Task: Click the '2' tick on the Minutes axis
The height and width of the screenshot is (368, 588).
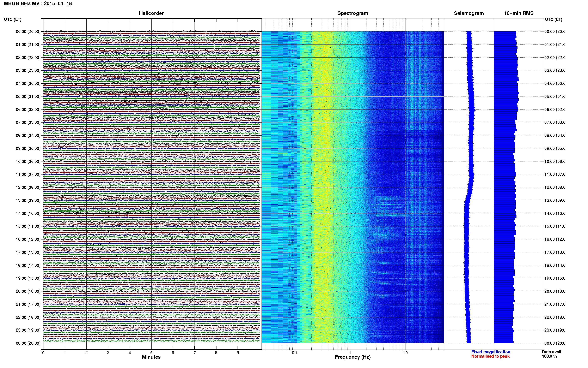Action: point(87,353)
